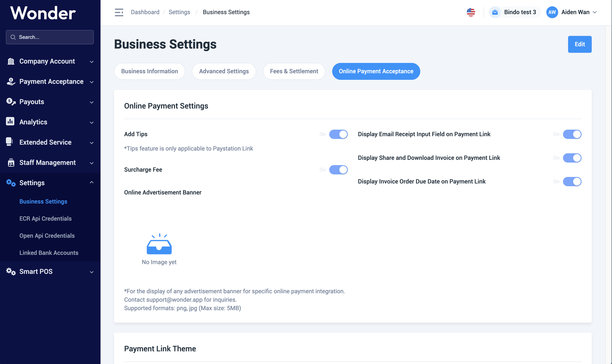Switch to the Fees & Settlement tab
The image size is (612, 364).
point(294,71)
